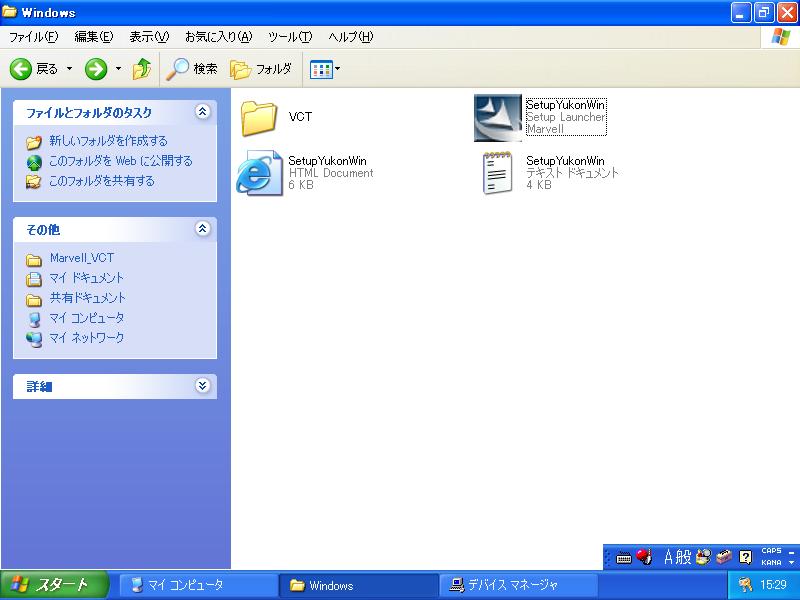Select the SetupYukonWin HTML Document icon

point(259,172)
